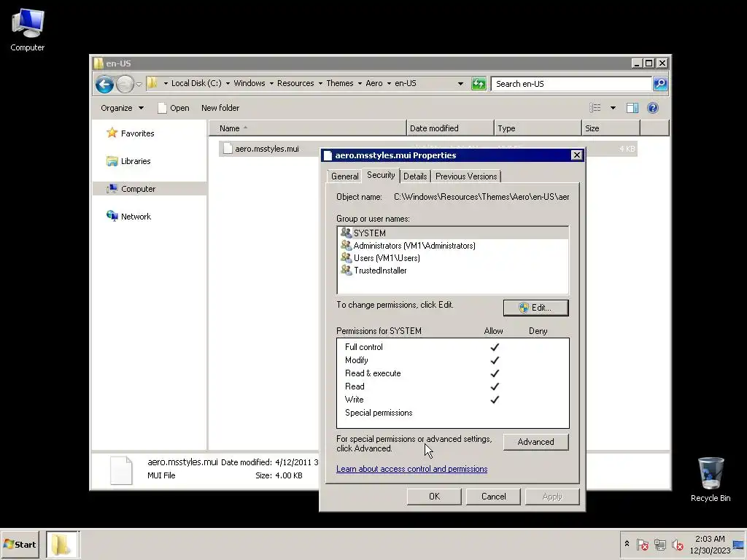The image size is (747, 560).
Task: Click the taskbar clock showing 2:03 AM
Action: pyautogui.click(x=710, y=544)
